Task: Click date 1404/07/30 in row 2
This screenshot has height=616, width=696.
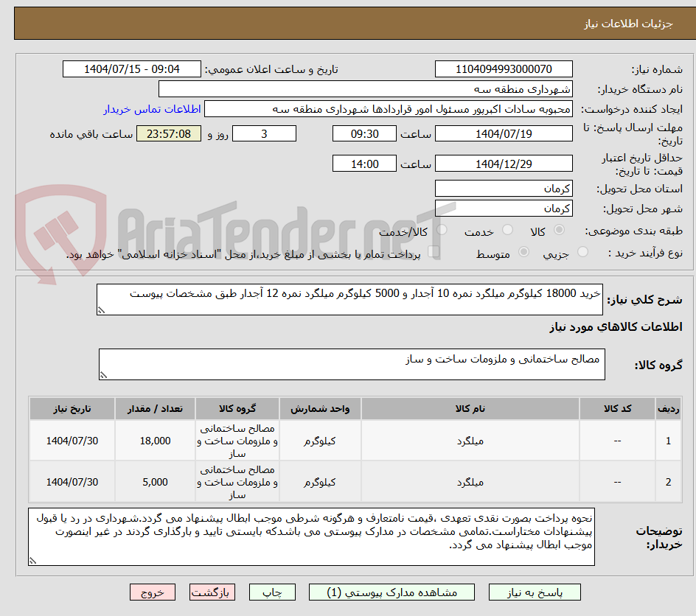Action: click(x=72, y=482)
